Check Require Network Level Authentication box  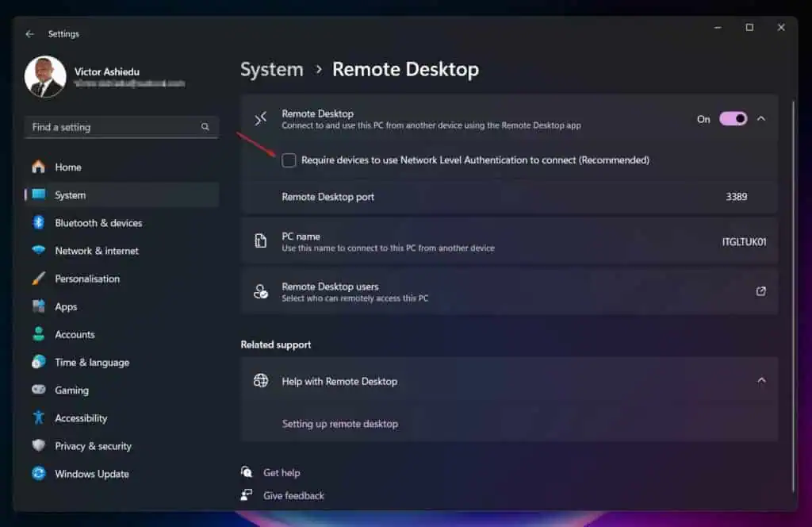coord(289,160)
